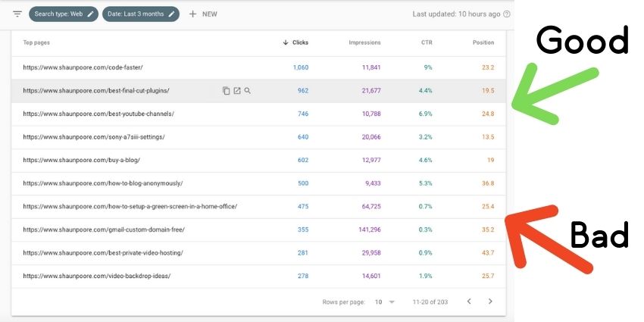Click the help icon beside Last updated
The height and width of the screenshot is (322, 644).
[507, 14]
